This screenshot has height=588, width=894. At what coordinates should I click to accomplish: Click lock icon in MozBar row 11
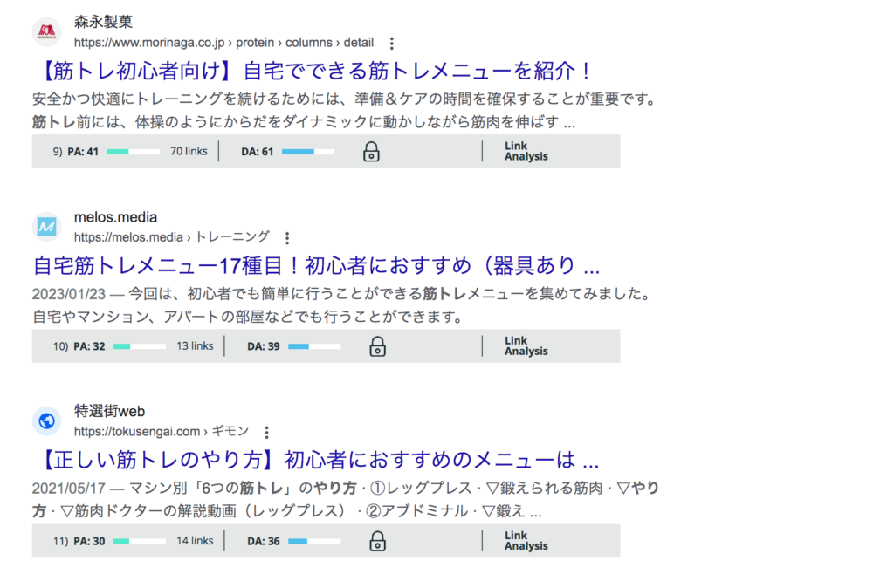377,541
